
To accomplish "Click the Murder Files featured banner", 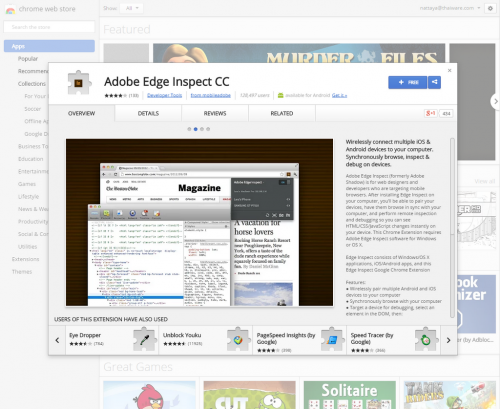I will 299,53.
